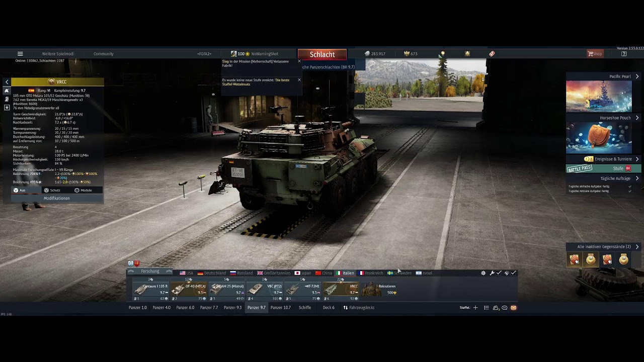644x362 pixels.
Task: Switch to Panzer 1.0 preset
Action: 138,308
